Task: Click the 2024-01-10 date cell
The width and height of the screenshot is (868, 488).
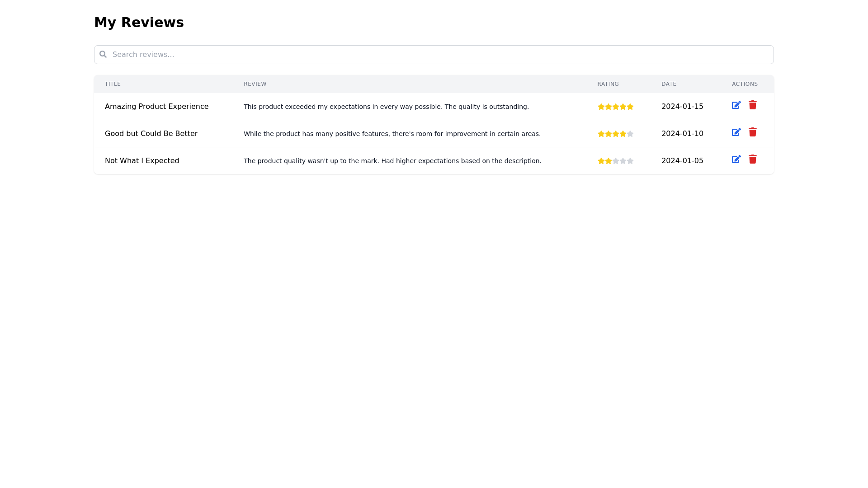Action: (x=682, y=134)
